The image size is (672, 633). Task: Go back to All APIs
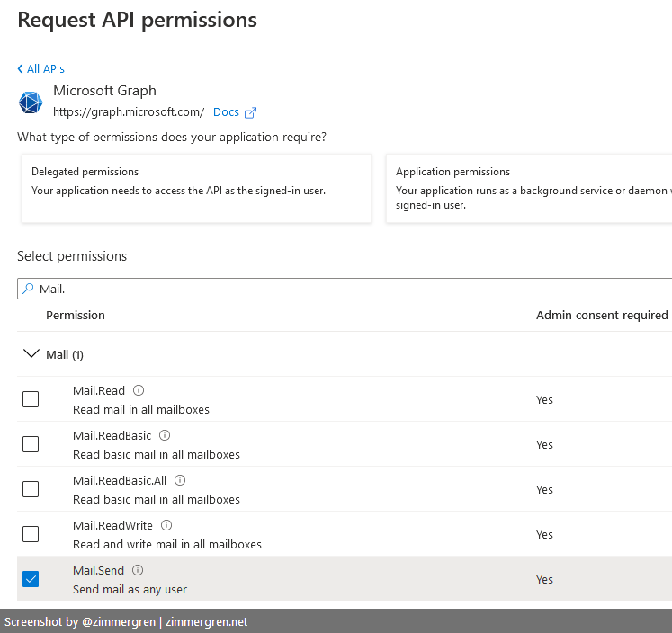(40, 69)
